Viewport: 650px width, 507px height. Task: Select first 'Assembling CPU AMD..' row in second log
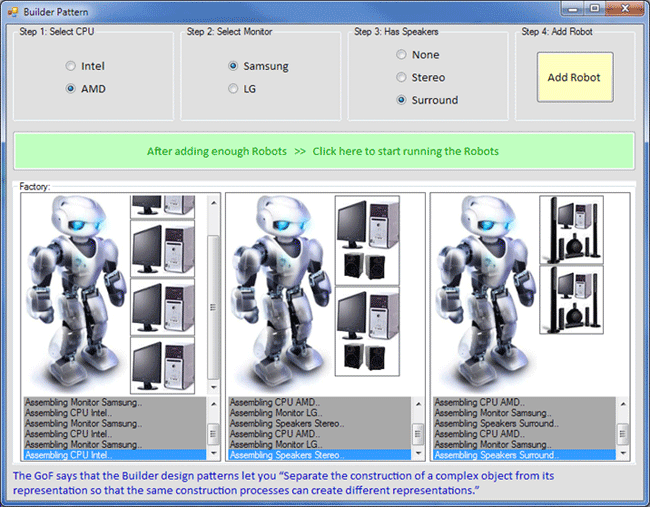[320, 402]
